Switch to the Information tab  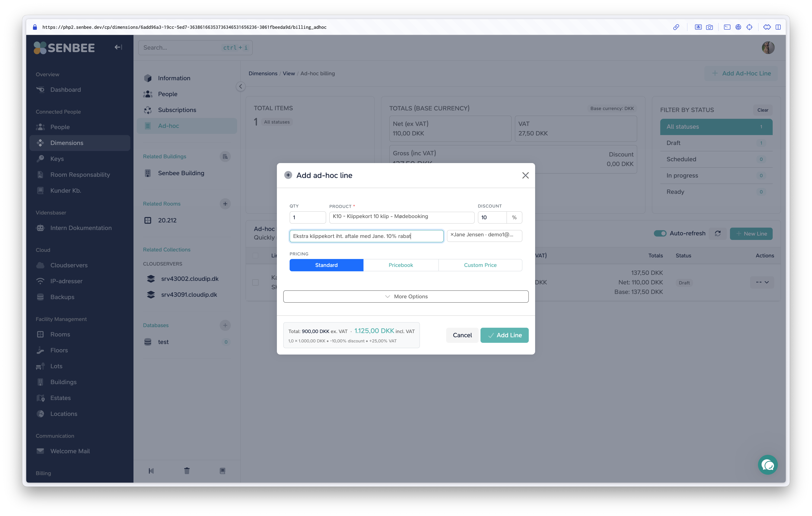click(x=187, y=78)
